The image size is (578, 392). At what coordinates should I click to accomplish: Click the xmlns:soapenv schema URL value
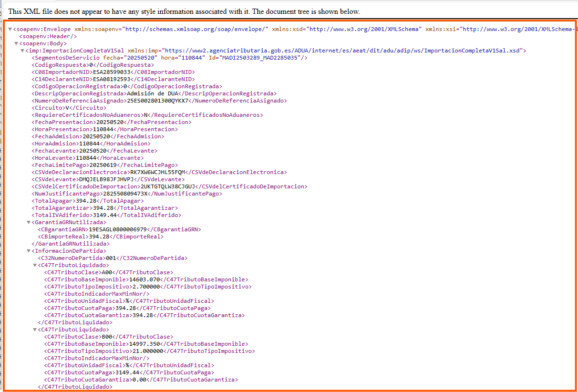(x=196, y=29)
